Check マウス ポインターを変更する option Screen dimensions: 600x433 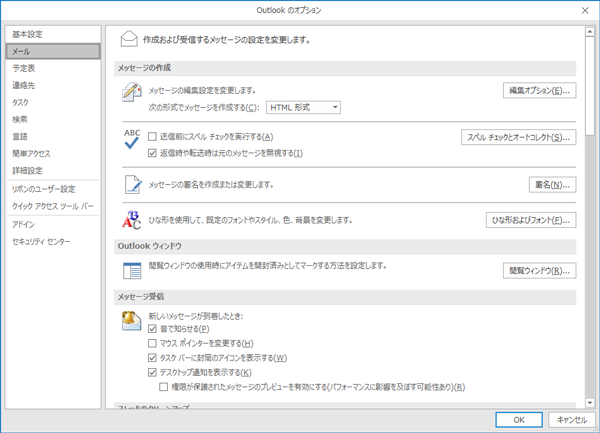coord(152,343)
